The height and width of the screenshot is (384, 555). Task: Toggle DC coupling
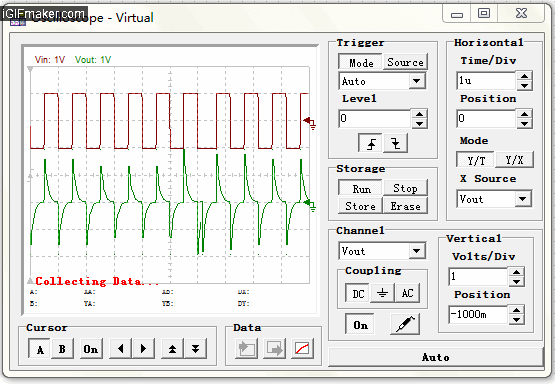[x=358, y=293]
